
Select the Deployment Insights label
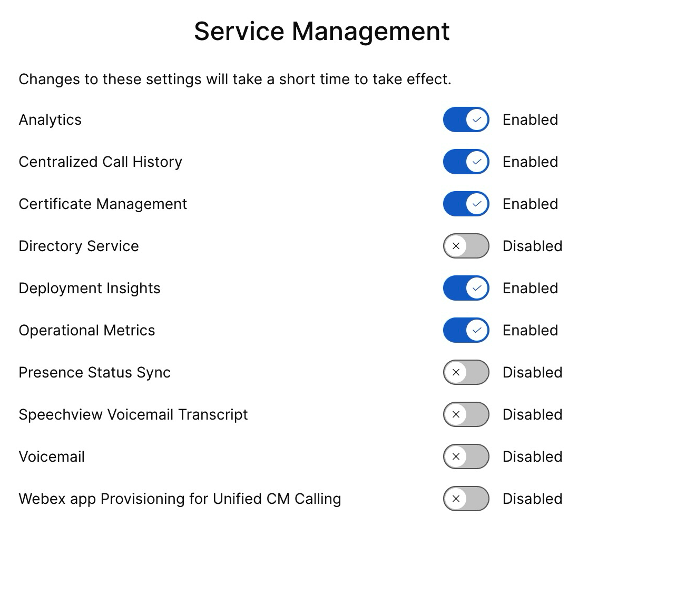(90, 288)
